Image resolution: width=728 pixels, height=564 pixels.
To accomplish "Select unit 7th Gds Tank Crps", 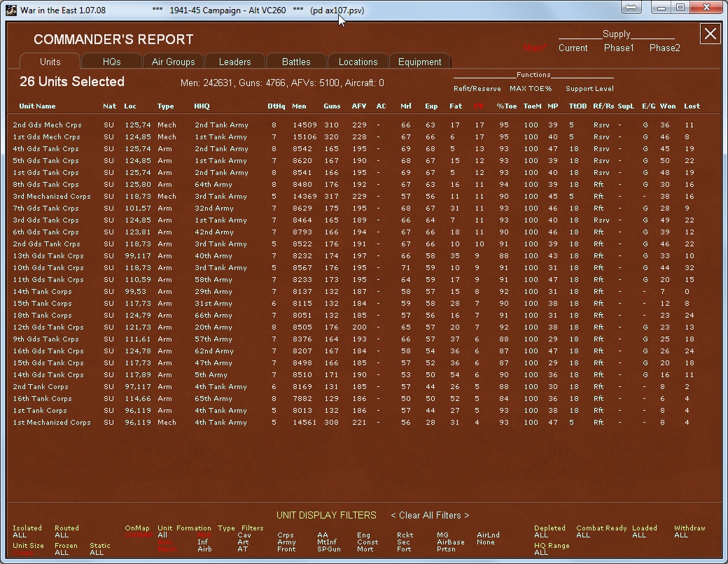I will (x=45, y=208).
